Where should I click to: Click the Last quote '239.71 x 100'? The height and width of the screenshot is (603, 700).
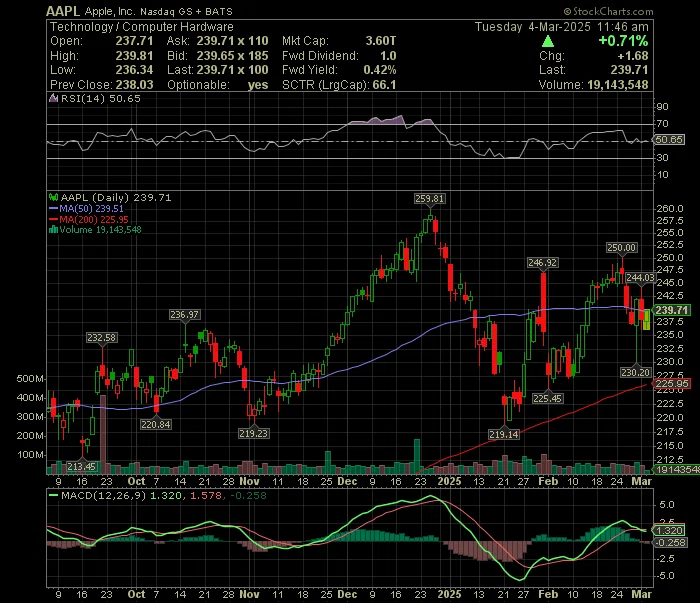(x=233, y=70)
